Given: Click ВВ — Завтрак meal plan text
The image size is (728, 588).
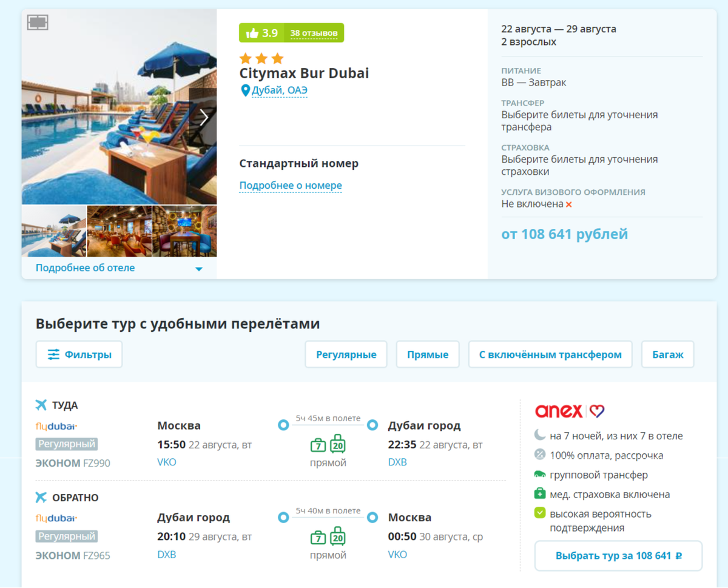Looking at the screenshot, I should coord(534,83).
